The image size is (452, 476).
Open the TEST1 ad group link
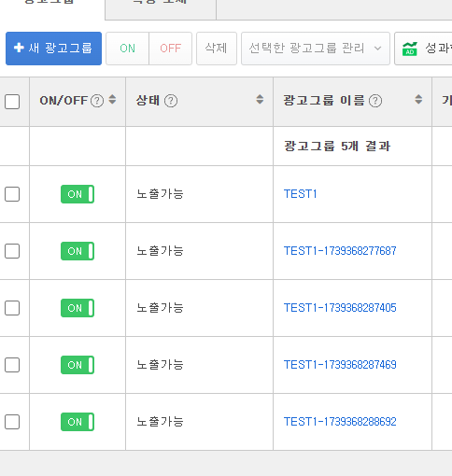click(x=301, y=194)
